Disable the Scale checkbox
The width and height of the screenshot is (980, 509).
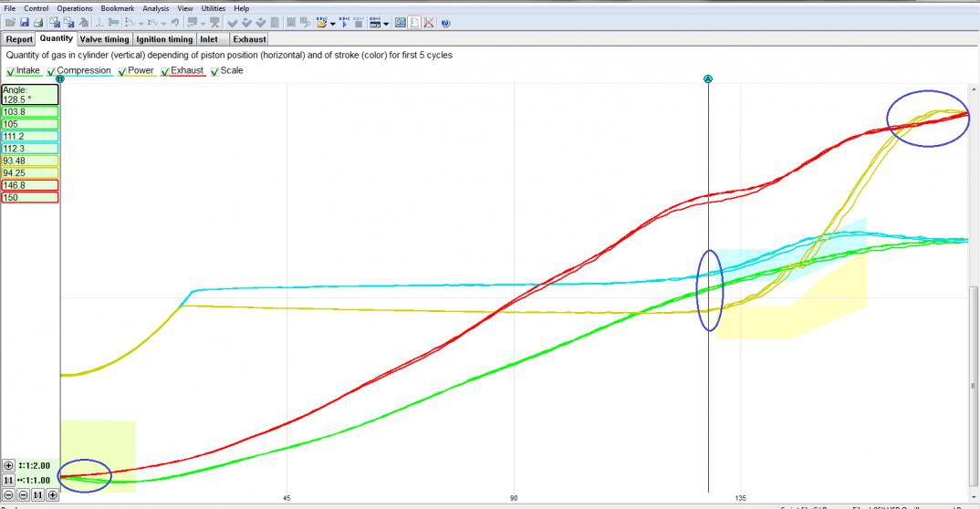(215, 71)
